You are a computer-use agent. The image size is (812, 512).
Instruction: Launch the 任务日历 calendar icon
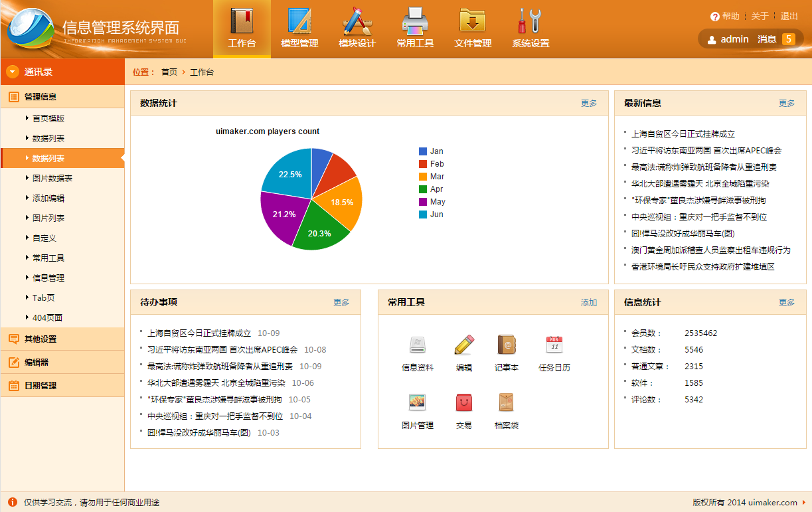tap(554, 345)
